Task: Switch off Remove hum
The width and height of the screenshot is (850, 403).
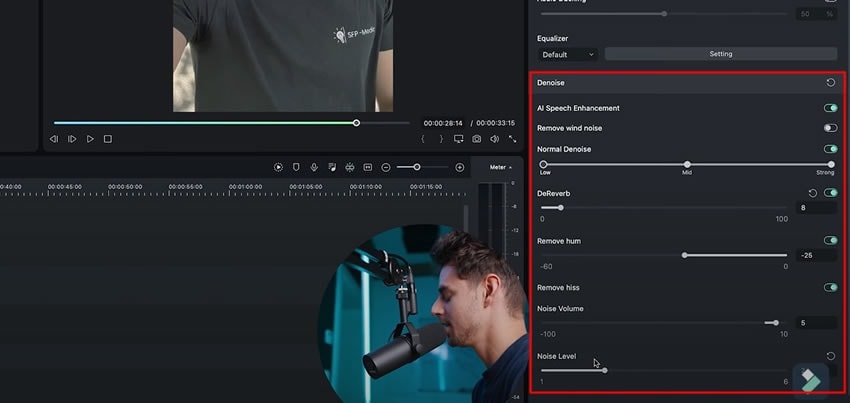Action: [x=830, y=240]
